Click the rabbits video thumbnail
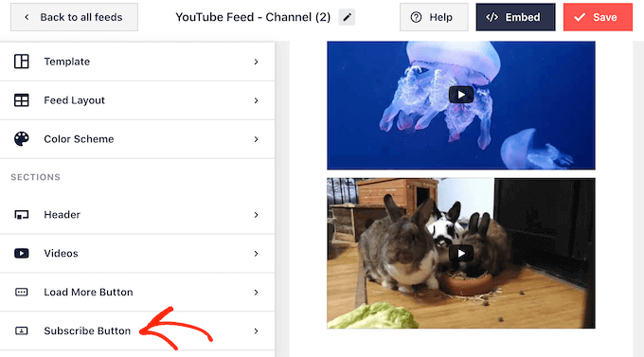 pyautogui.click(x=461, y=253)
